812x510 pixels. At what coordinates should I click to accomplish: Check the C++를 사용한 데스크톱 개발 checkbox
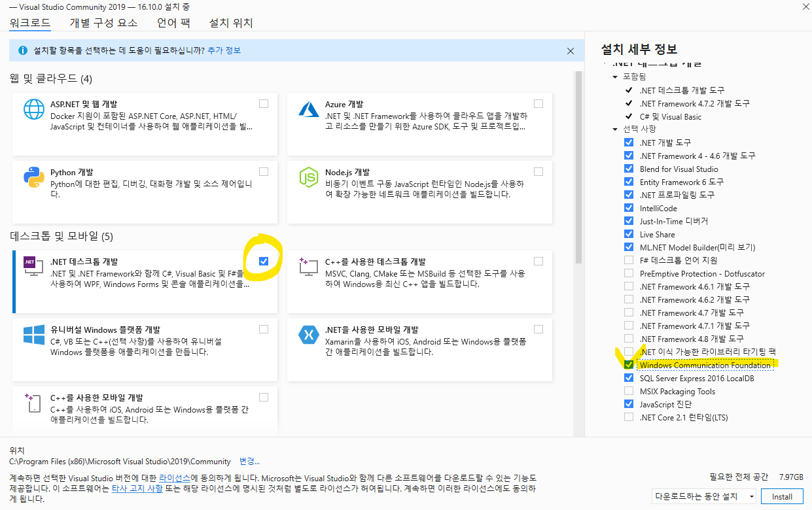tap(538, 261)
